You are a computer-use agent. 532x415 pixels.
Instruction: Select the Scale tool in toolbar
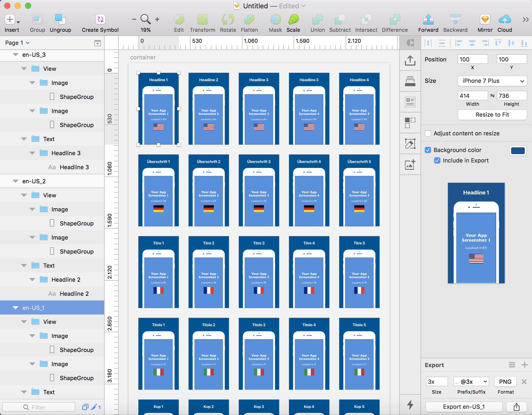point(293,20)
